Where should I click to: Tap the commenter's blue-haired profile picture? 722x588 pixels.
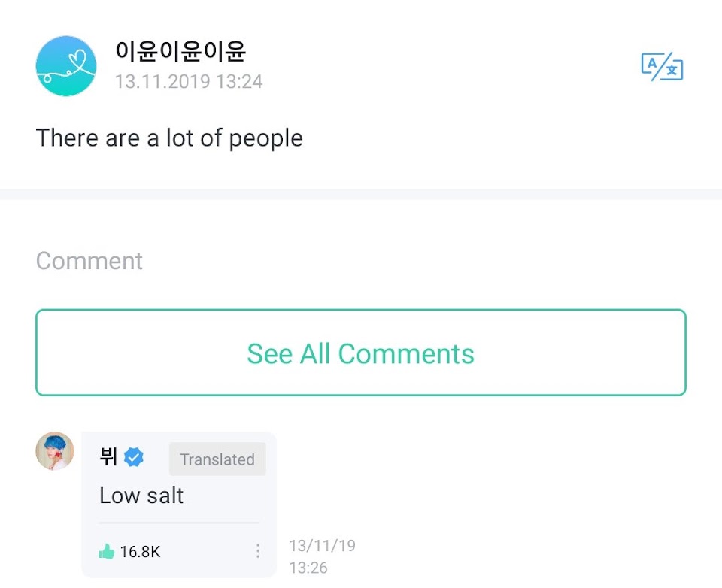click(x=55, y=451)
